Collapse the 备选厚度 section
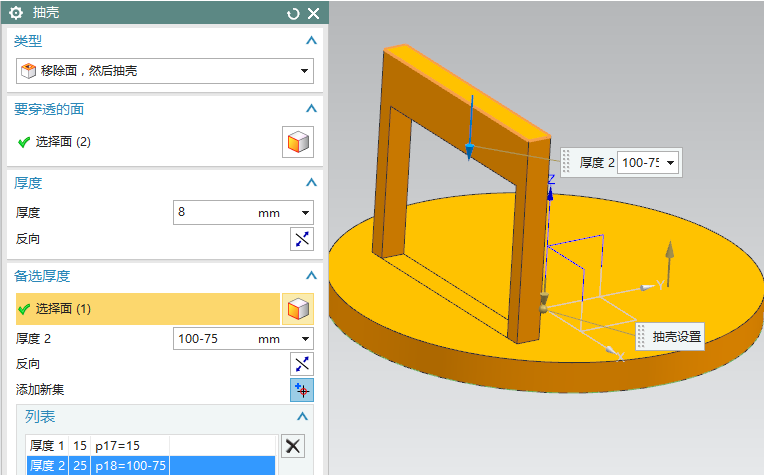 click(x=311, y=276)
